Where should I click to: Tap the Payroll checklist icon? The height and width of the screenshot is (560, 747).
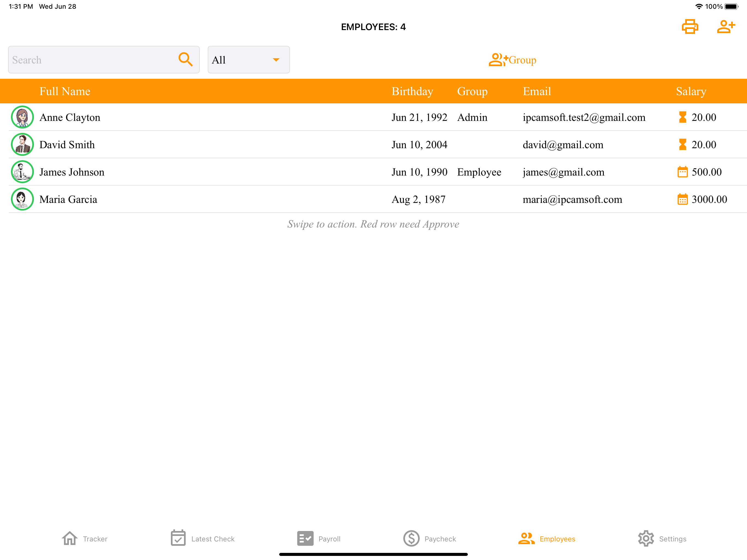click(x=305, y=538)
